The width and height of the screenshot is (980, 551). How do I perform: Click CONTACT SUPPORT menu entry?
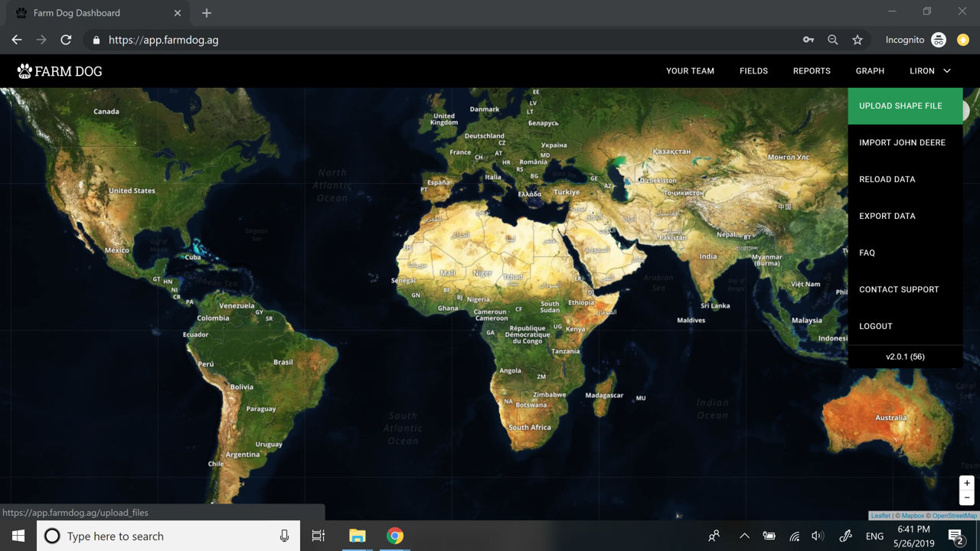905,289
